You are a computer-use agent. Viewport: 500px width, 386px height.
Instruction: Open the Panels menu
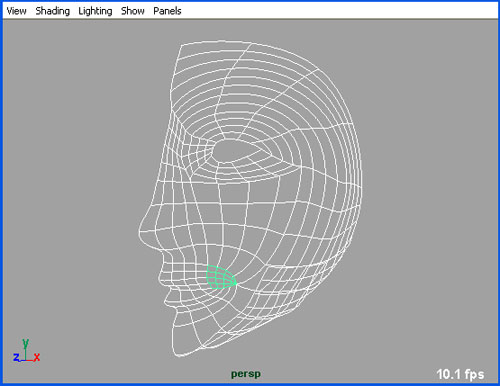coord(167,11)
